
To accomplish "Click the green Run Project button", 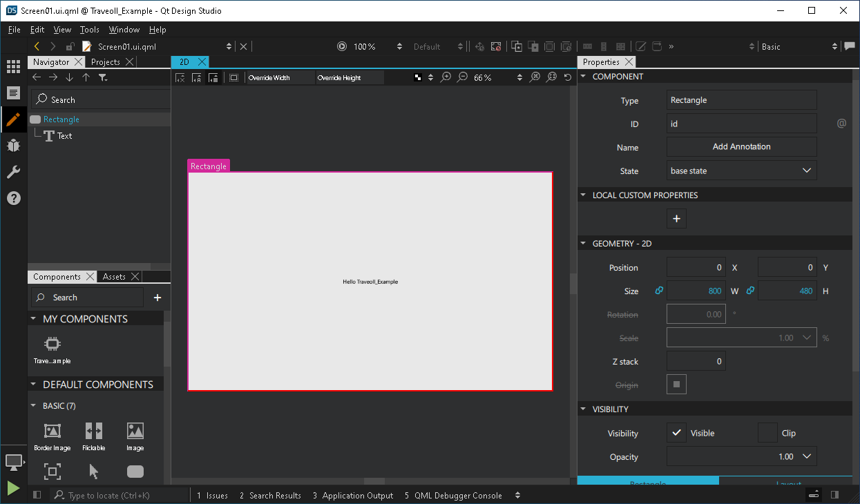I will [13, 488].
